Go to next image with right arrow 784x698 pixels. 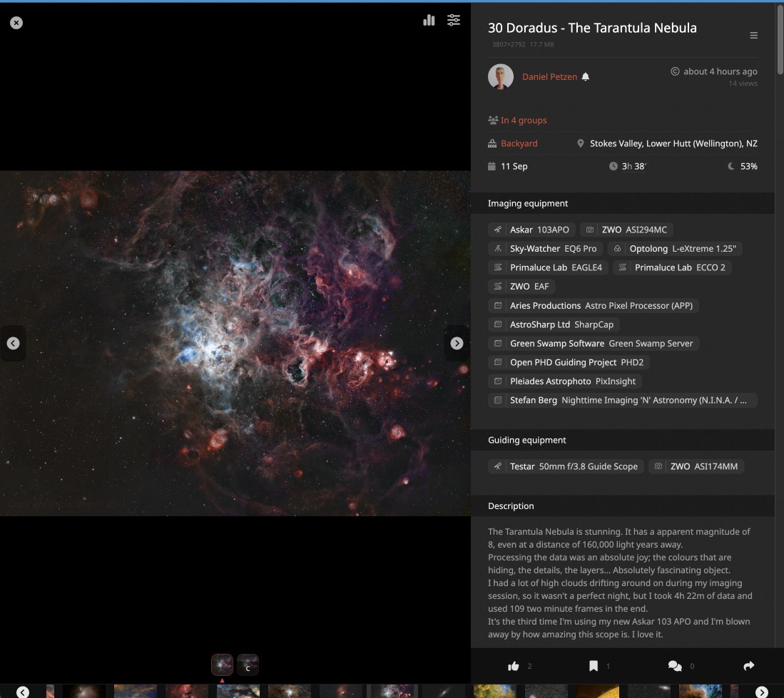[x=457, y=343]
